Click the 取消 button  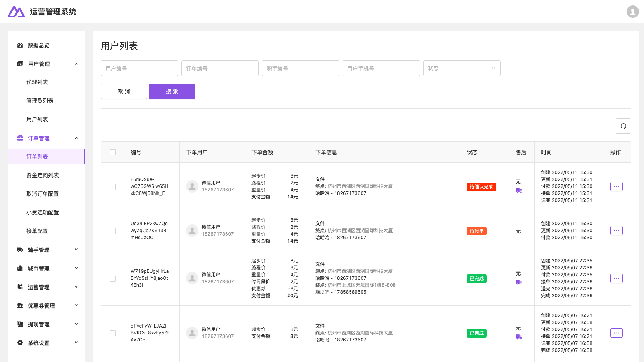(x=124, y=91)
